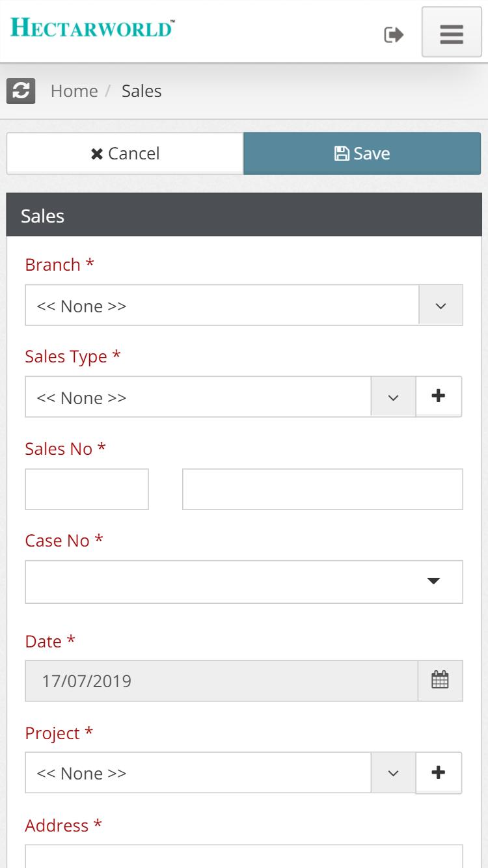Go to Home breadcrumb
Viewport: 488px width, 868px height.
74,91
